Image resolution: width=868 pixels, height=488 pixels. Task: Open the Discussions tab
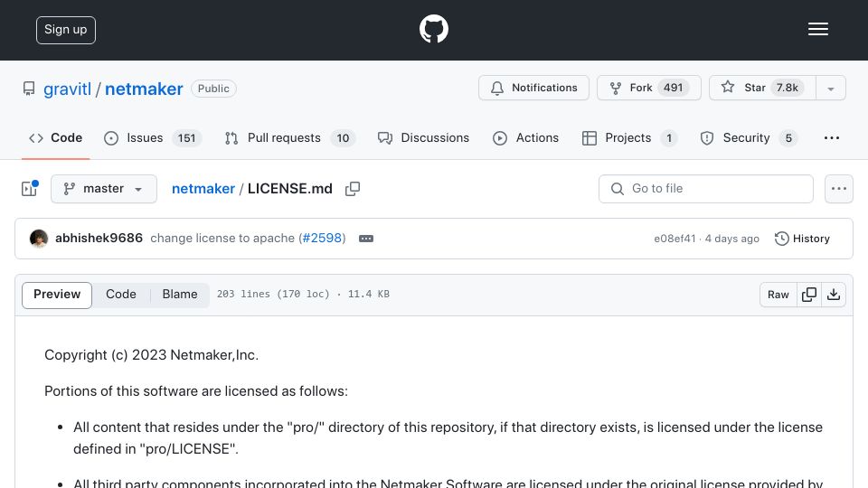click(423, 137)
